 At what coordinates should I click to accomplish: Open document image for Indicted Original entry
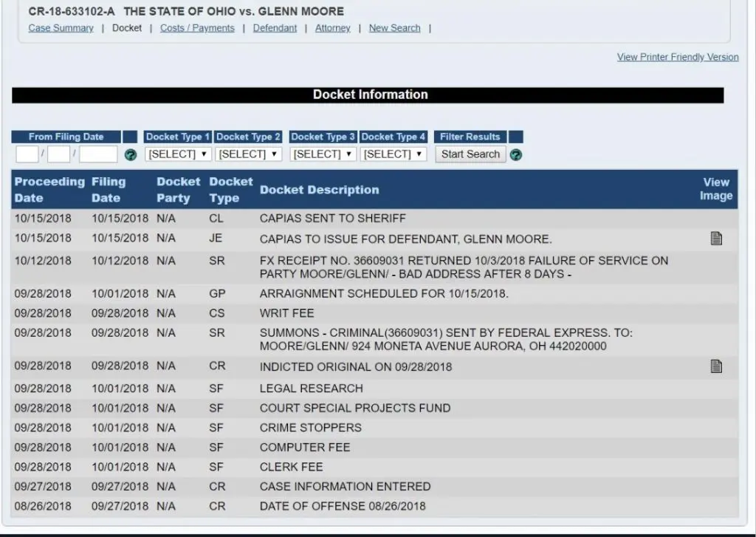point(715,366)
